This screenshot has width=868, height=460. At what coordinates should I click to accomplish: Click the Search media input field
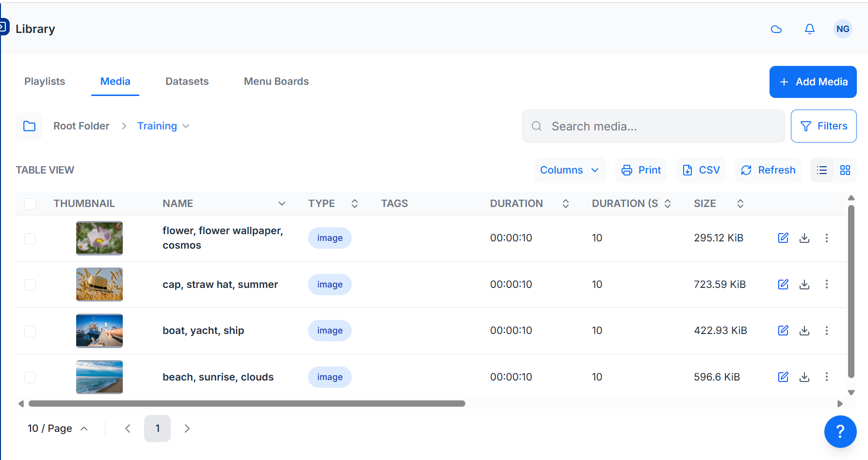click(654, 126)
